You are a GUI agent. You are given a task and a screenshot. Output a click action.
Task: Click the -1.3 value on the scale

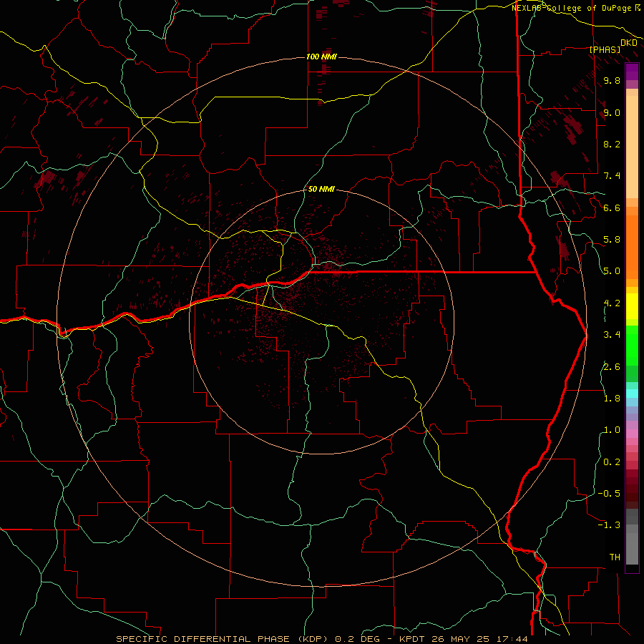(609, 525)
